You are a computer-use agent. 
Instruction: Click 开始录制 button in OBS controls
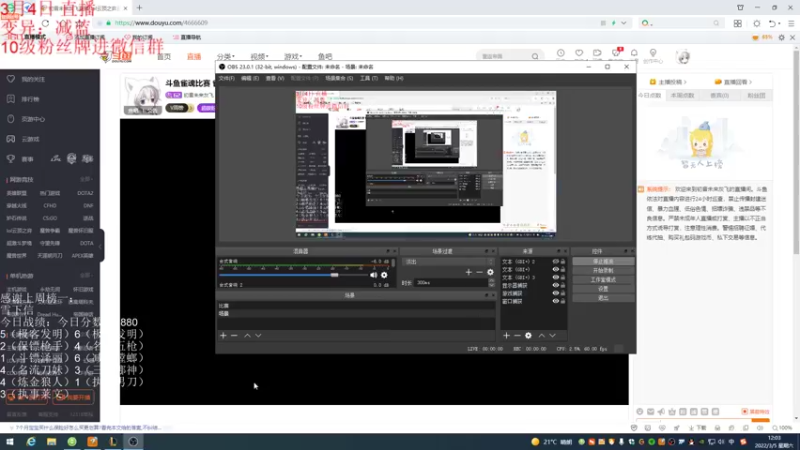point(603,270)
